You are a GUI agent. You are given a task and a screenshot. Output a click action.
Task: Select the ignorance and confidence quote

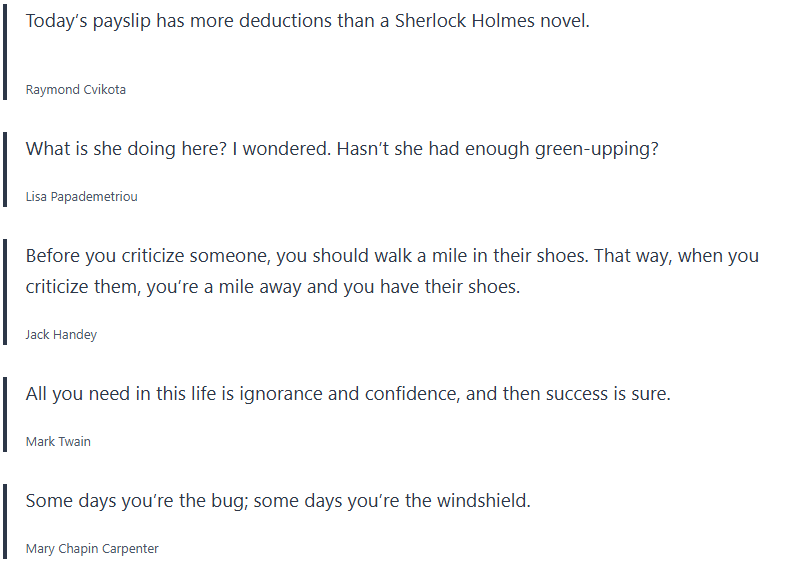[x=347, y=394]
